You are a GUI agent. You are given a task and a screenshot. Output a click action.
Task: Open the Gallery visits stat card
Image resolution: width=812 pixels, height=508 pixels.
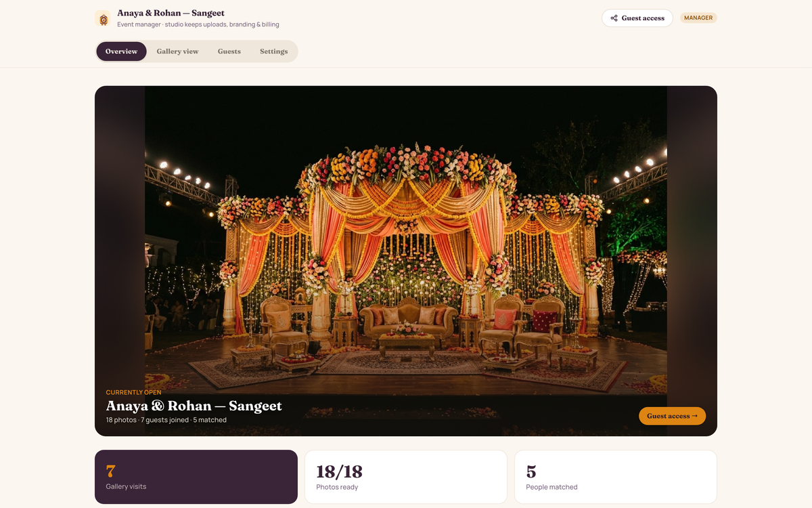tap(196, 477)
